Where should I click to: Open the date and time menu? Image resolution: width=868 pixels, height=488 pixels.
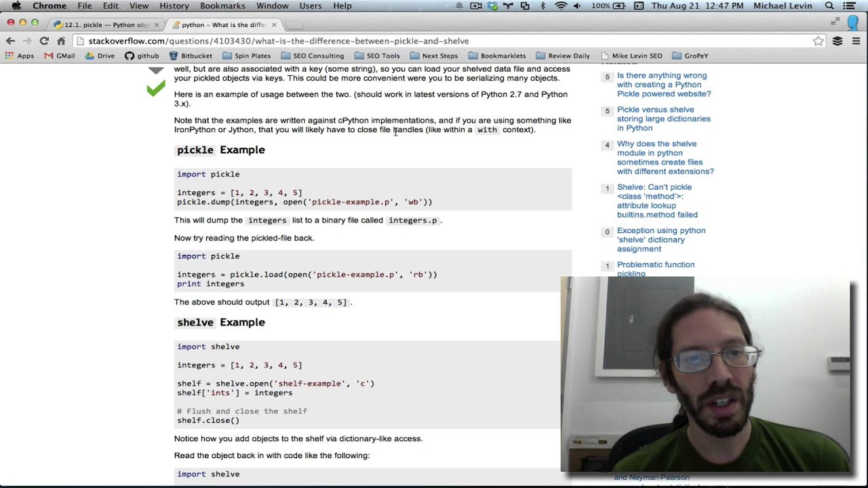click(x=697, y=5)
